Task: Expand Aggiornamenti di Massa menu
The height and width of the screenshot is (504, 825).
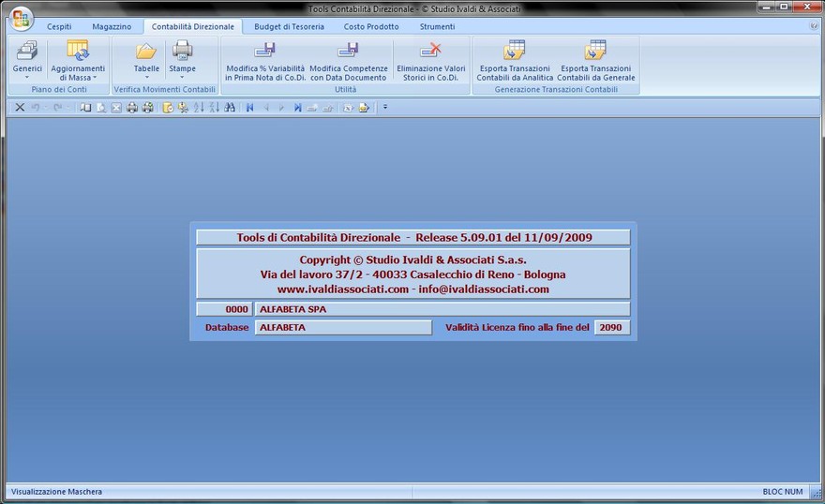Action: 78,58
